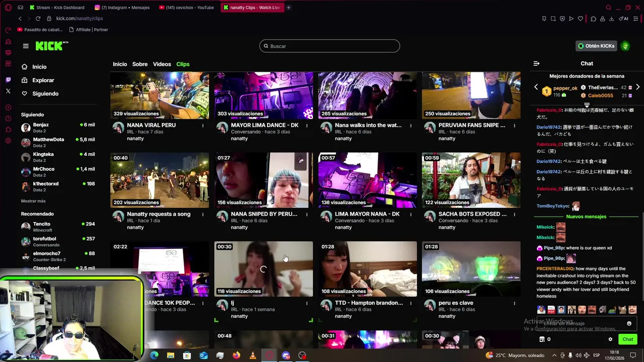
Task: Open the downloads icon in toolbar
Action: (x=611, y=19)
